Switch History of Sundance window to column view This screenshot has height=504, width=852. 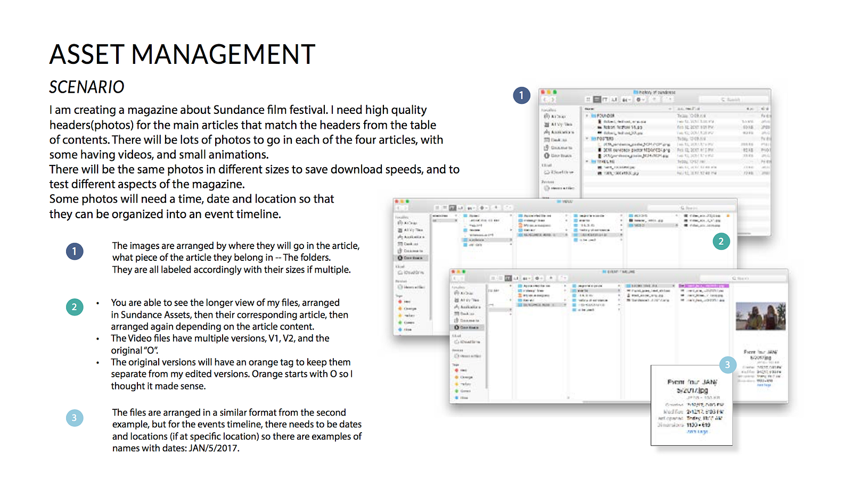[605, 100]
